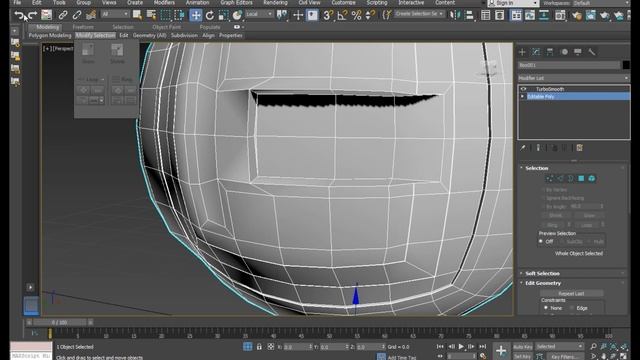Open the Sign In dropdown

click(x=513, y=3)
